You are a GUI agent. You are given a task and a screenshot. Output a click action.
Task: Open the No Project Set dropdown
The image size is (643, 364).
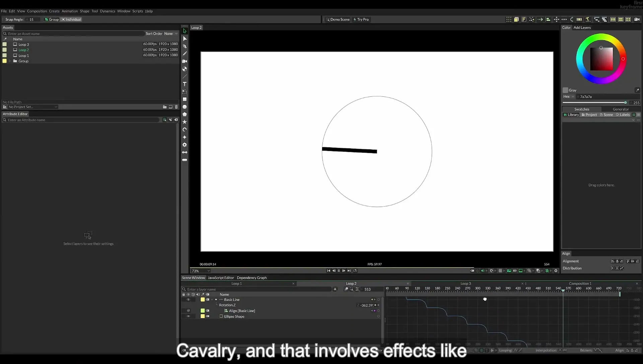click(x=33, y=107)
